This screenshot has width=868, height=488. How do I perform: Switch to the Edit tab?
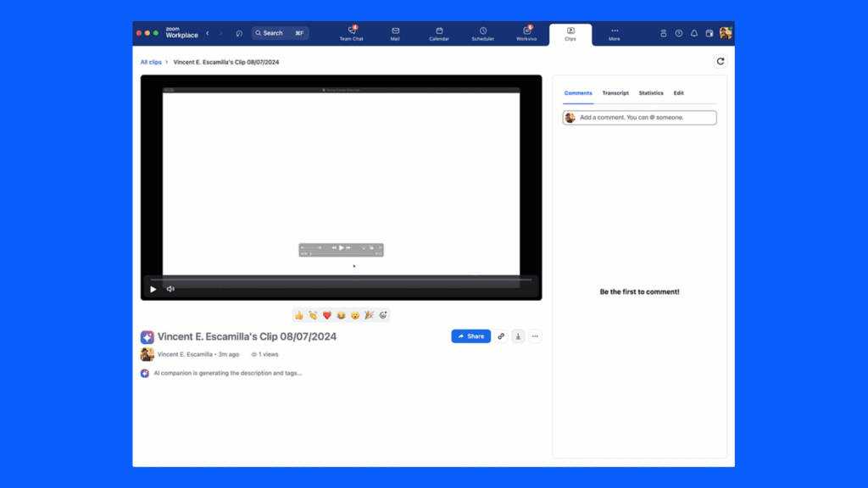coord(679,93)
